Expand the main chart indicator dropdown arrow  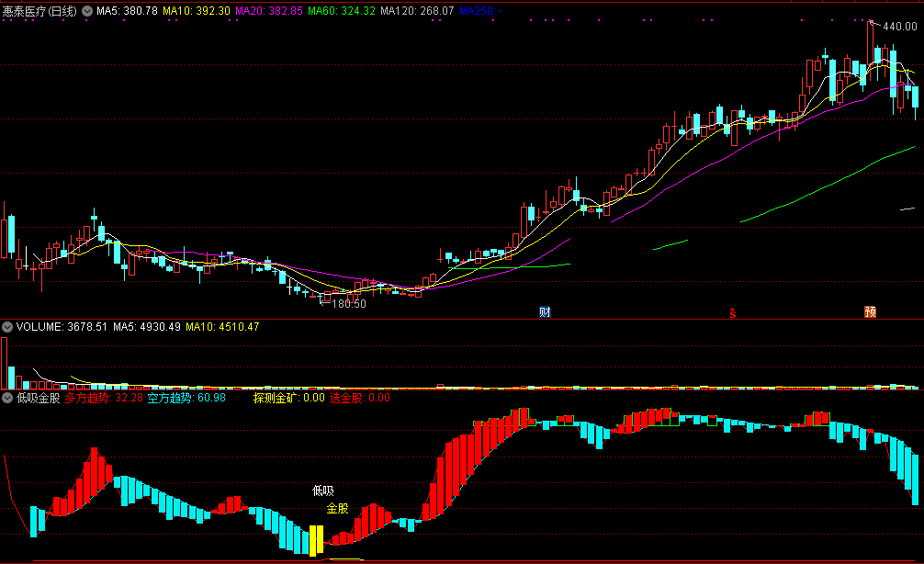click(87, 11)
